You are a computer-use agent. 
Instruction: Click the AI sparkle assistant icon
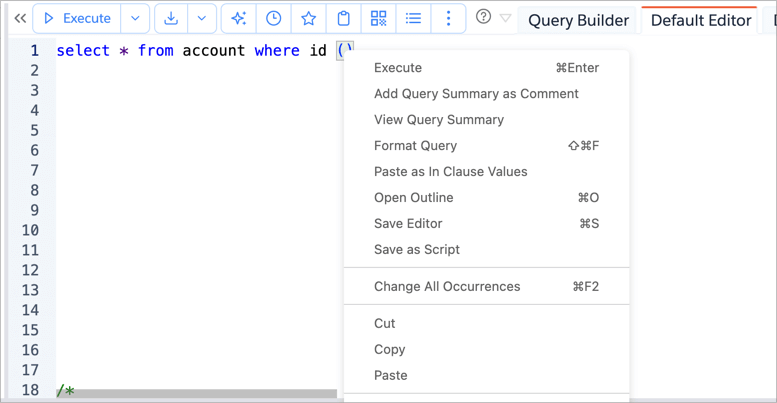click(x=238, y=18)
